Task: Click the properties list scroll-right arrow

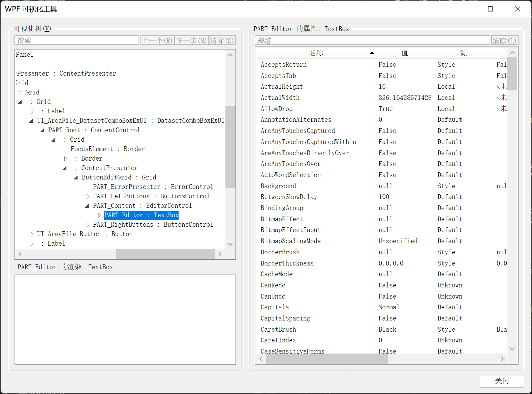Action: coord(502,359)
